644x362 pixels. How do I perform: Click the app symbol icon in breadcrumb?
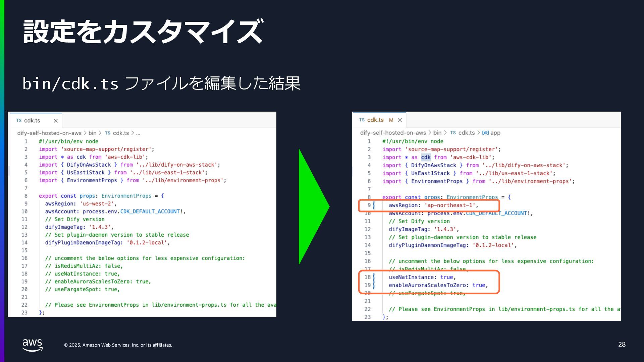click(485, 133)
